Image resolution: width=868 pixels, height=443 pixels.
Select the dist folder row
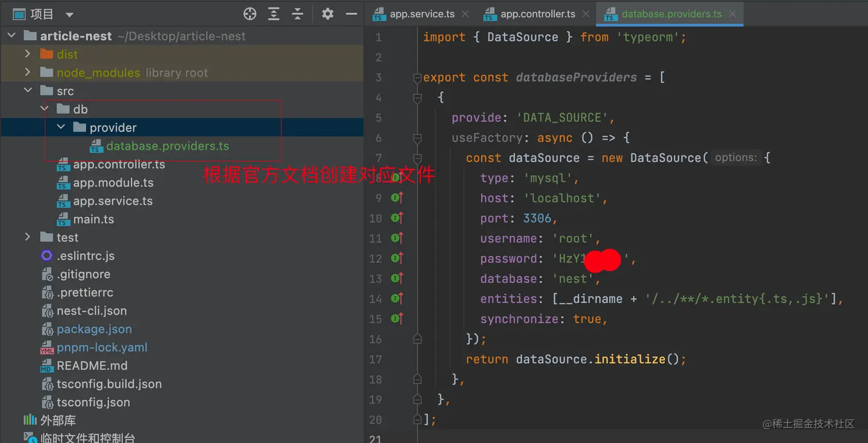pyautogui.click(x=181, y=54)
